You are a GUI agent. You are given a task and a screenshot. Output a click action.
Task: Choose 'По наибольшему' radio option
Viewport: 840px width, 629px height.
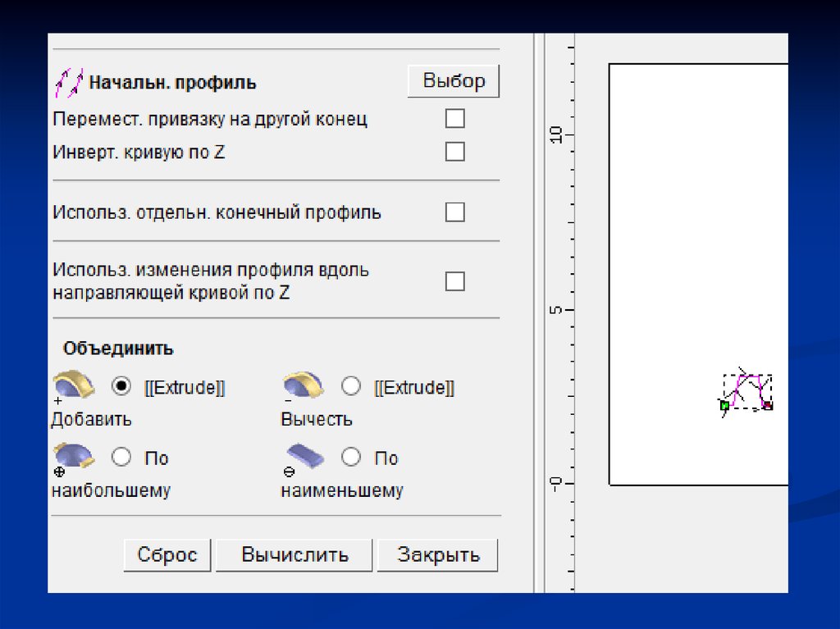(121, 457)
